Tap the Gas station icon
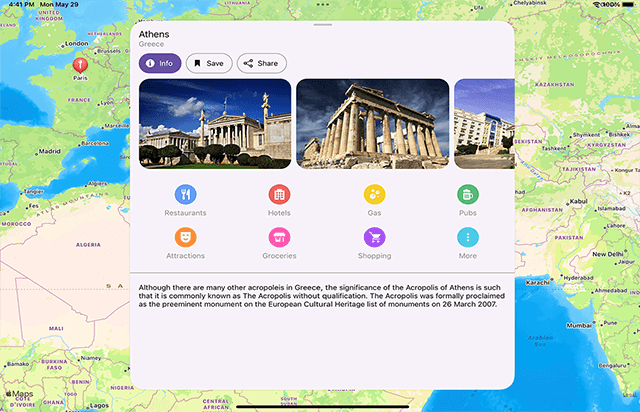Viewport: 640px width, 412px height. [x=374, y=195]
